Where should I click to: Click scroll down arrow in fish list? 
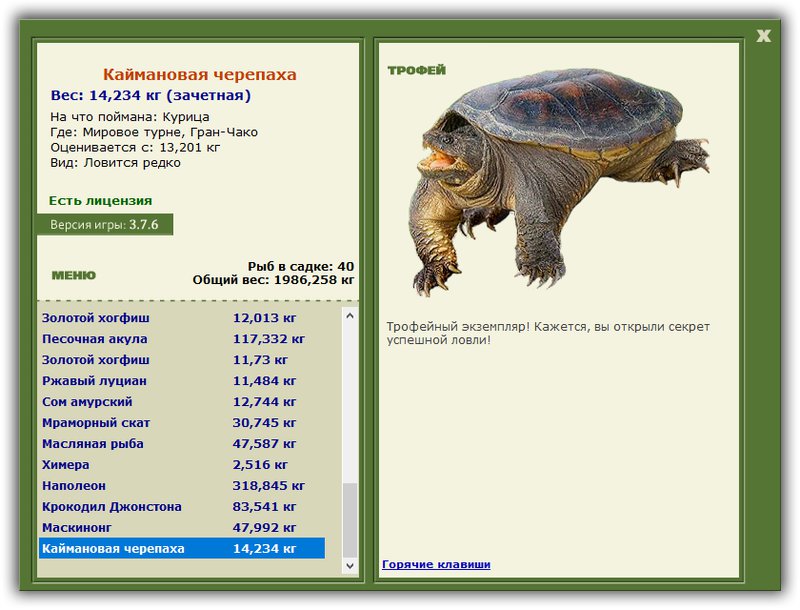click(350, 565)
